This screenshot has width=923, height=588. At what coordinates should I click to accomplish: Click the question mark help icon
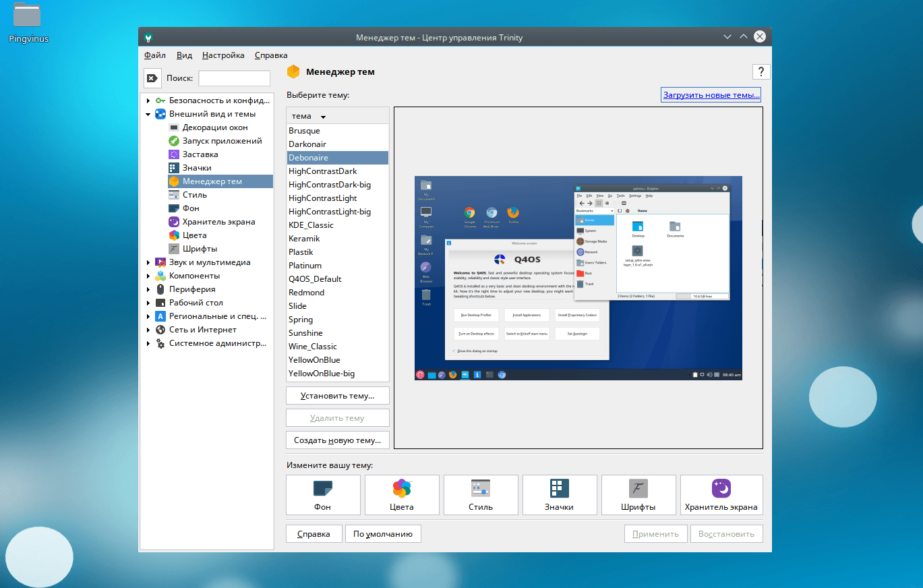tap(761, 72)
